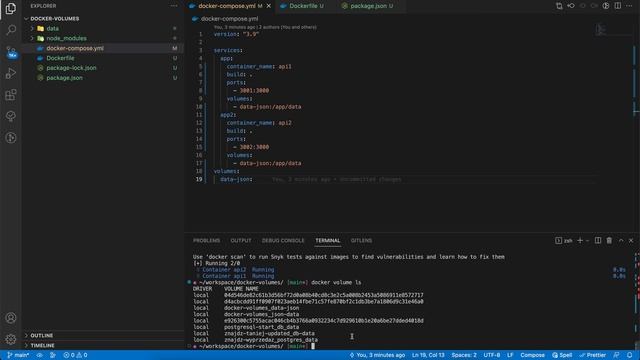
Task: Click the open changes icon in editor toolbar
Action: (559, 6)
